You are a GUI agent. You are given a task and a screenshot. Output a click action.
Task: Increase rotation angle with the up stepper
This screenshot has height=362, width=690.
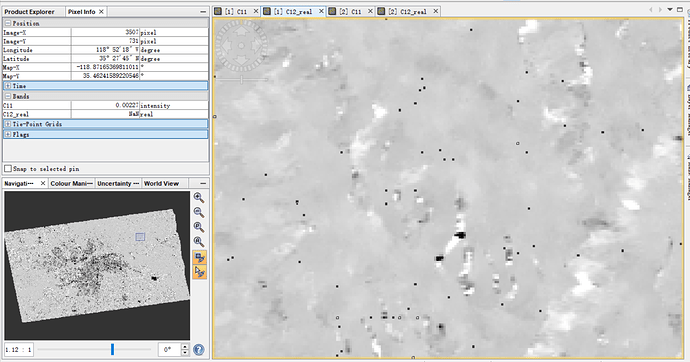click(185, 347)
